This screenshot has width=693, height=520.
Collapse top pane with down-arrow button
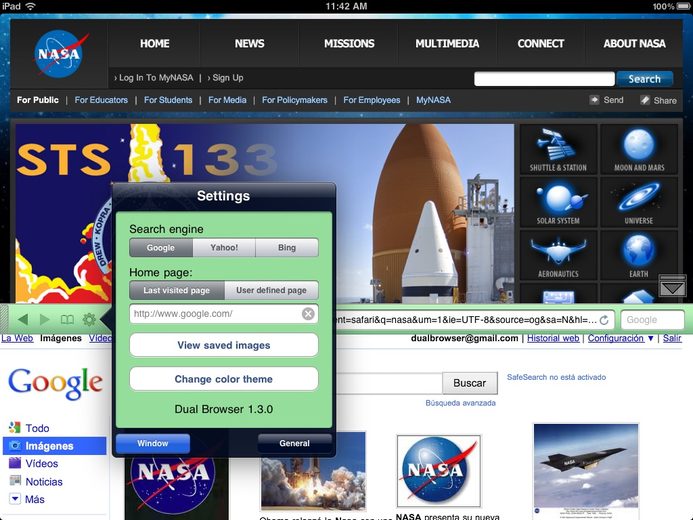[672, 286]
